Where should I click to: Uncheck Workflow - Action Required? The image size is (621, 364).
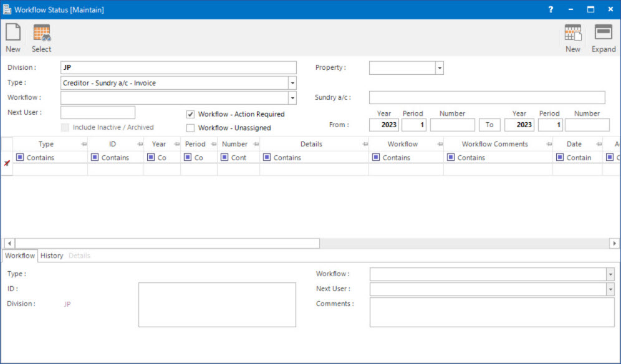pos(190,114)
